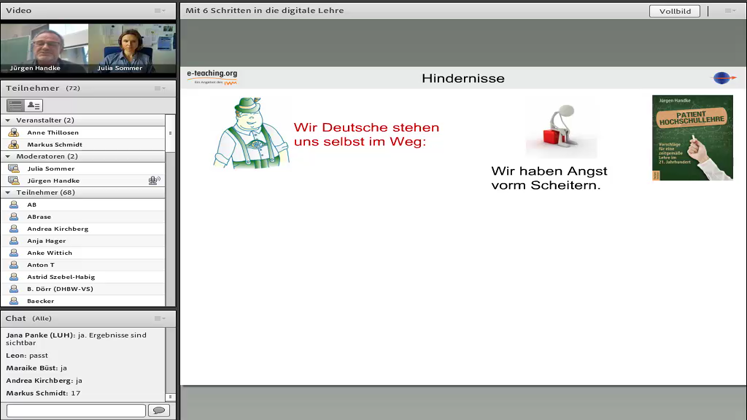Click into the chat message input field
747x420 pixels.
tap(75, 410)
